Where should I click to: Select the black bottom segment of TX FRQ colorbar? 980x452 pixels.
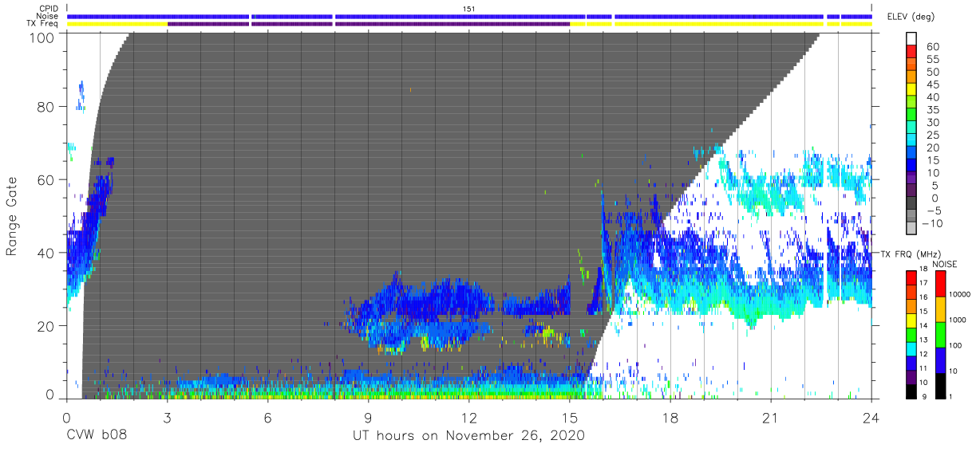[913, 392]
